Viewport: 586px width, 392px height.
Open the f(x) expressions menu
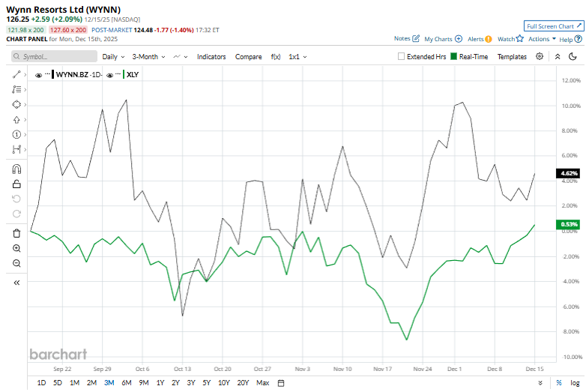coord(276,57)
